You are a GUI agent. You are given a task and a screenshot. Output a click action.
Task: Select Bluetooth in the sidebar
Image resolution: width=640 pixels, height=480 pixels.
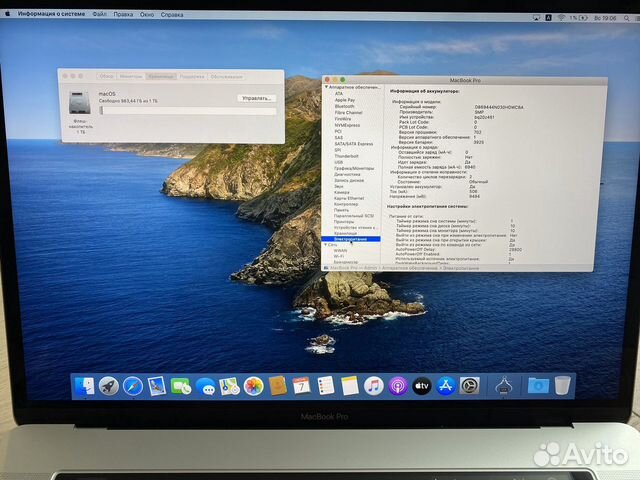344,106
